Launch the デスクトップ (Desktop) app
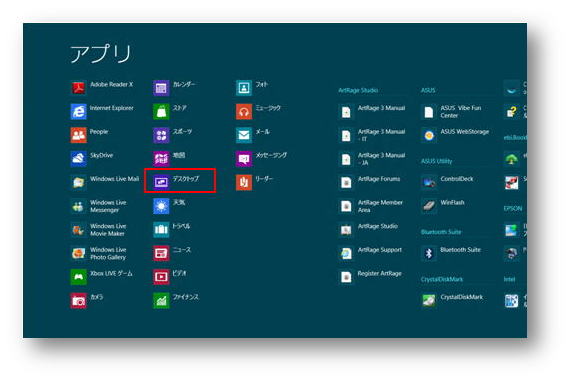The height and width of the screenshot is (380, 569). click(180, 180)
